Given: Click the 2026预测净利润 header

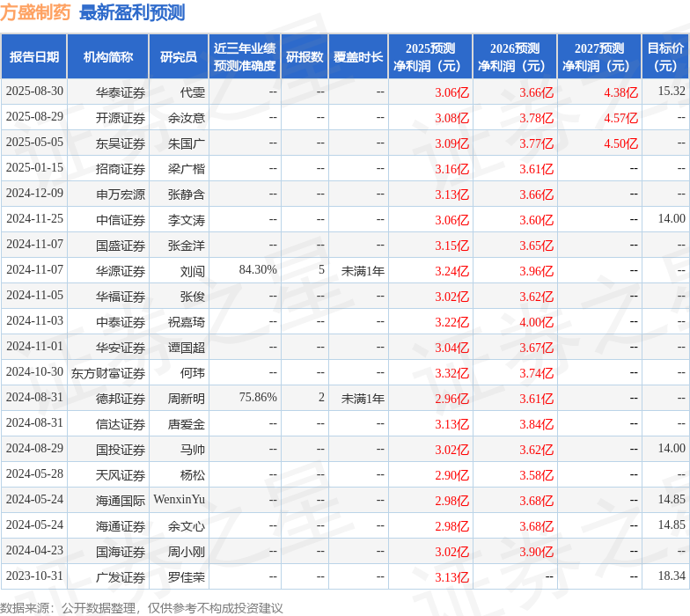Looking at the screenshot, I should [515, 56].
